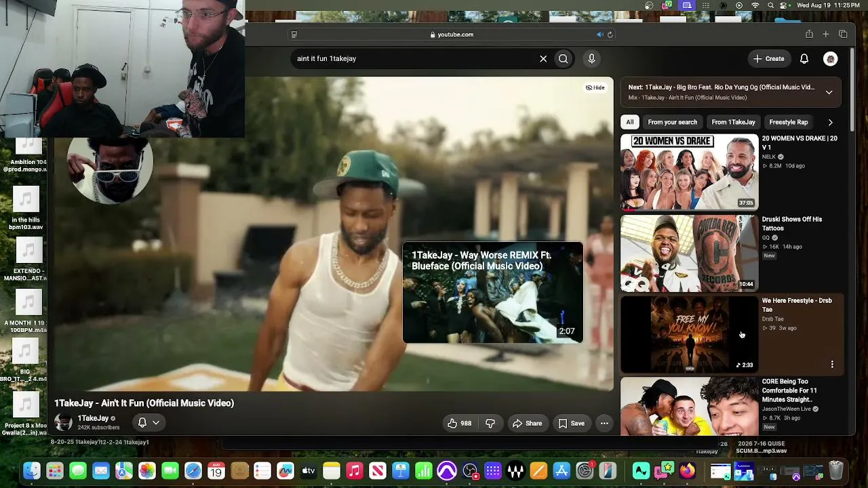Screen dimensions: 868x488
Task: Click the Safari share icon
Action: pos(809,35)
